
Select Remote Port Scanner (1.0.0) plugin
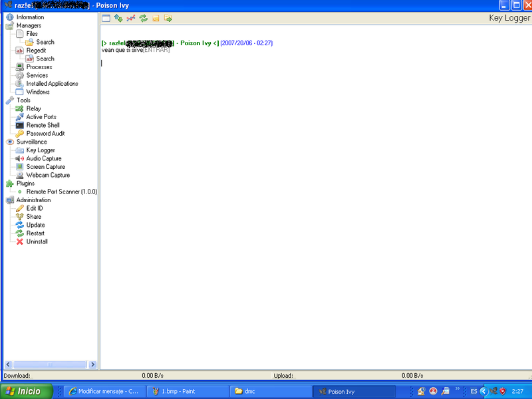62,192
